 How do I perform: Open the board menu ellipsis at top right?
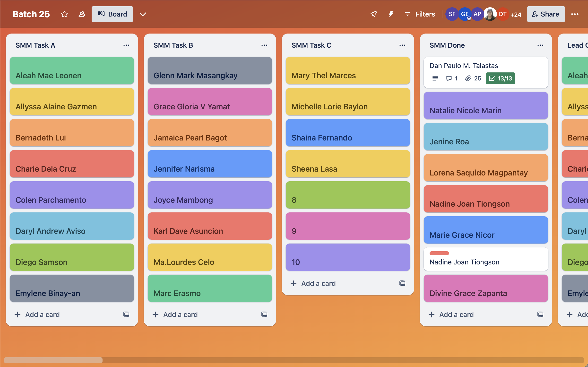pyautogui.click(x=575, y=14)
